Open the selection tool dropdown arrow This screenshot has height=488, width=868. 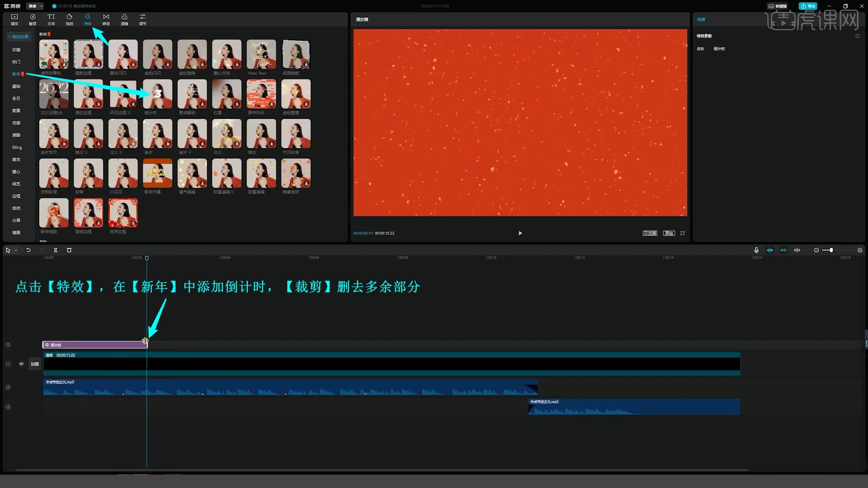pos(16,250)
